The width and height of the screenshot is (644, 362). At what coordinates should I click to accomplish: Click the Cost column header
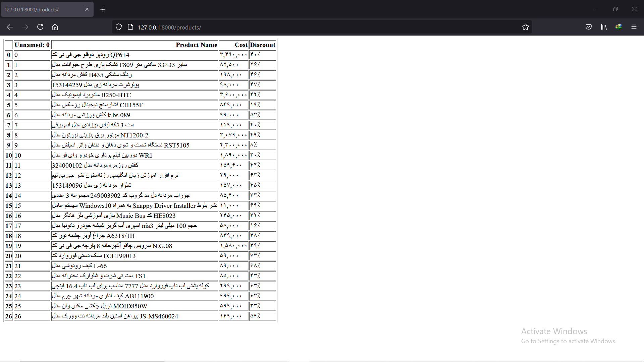[x=241, y=45]
